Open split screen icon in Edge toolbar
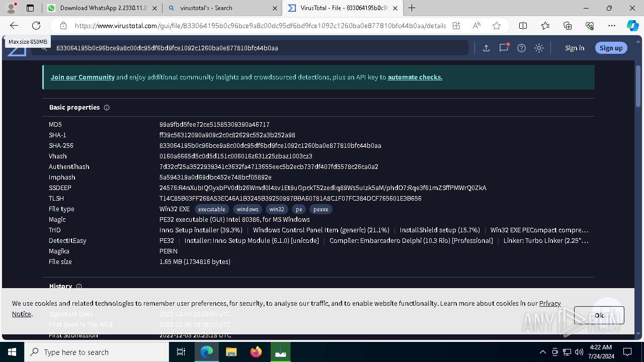644x362 pixels. pos(523,26)
